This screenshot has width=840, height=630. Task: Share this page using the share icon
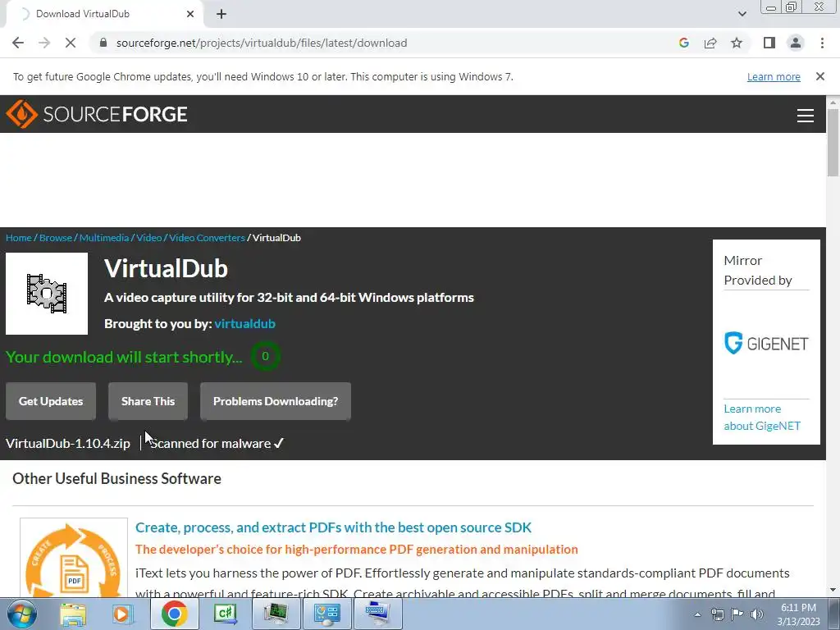(710, 43)
